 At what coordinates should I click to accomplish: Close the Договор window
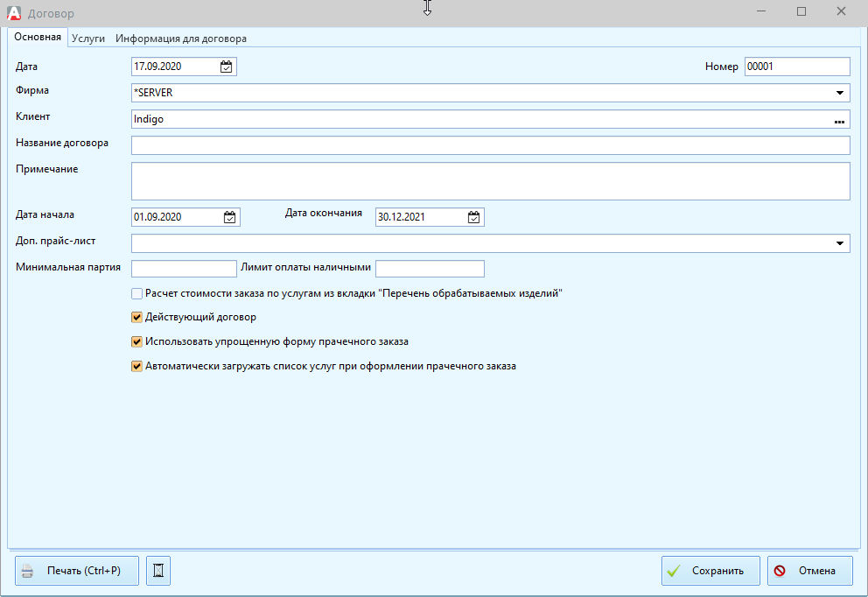tap(841, 11)
